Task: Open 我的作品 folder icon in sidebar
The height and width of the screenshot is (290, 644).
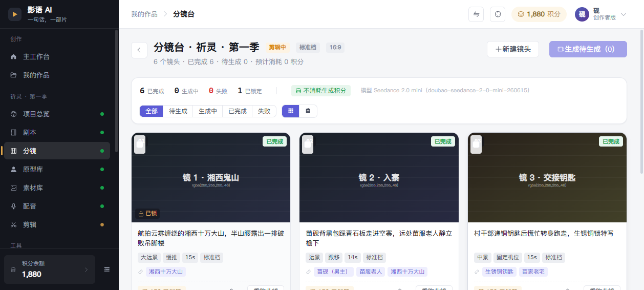Action: coord(13,75)
